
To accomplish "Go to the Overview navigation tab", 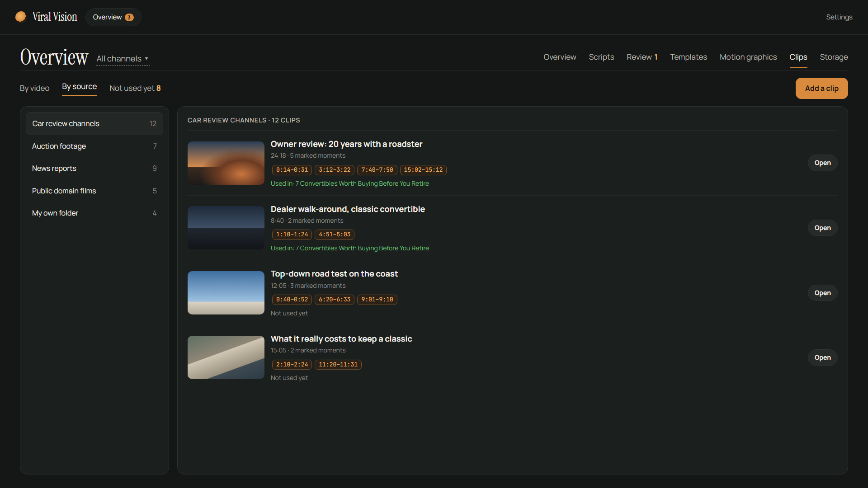I will click(560, 57).
